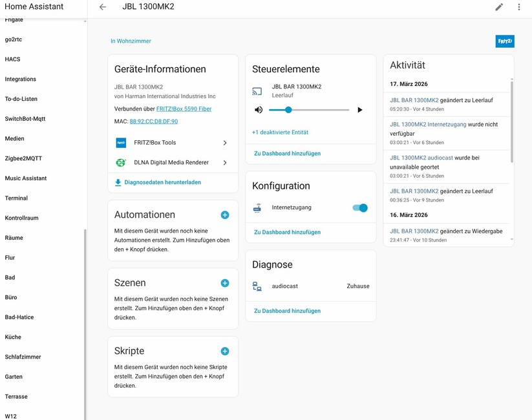Open the audiocast diagnose entity row
The height and width of the screenshot is (420, 532).
pos(310,286)
